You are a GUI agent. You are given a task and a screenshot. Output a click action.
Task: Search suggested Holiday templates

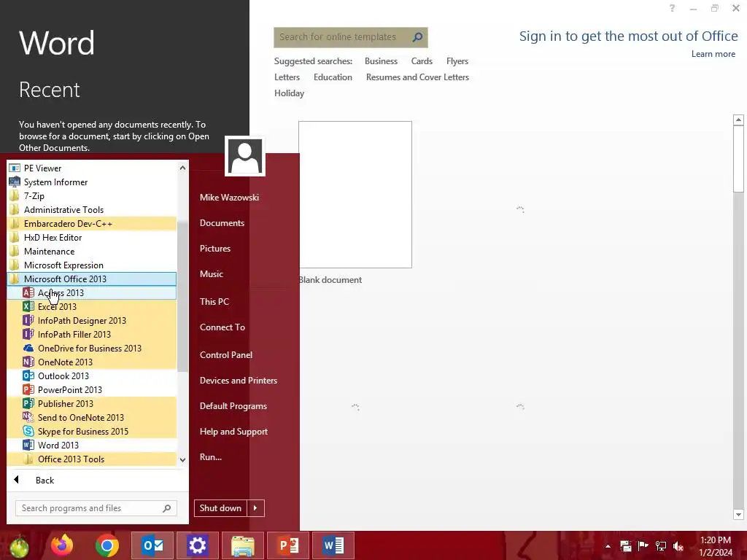coord(289,93)
